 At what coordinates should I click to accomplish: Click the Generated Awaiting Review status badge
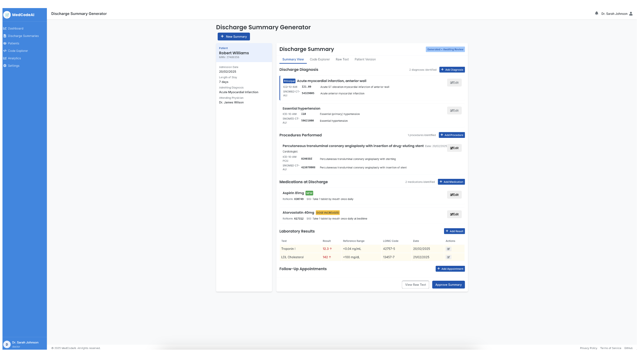click(445, 49)
